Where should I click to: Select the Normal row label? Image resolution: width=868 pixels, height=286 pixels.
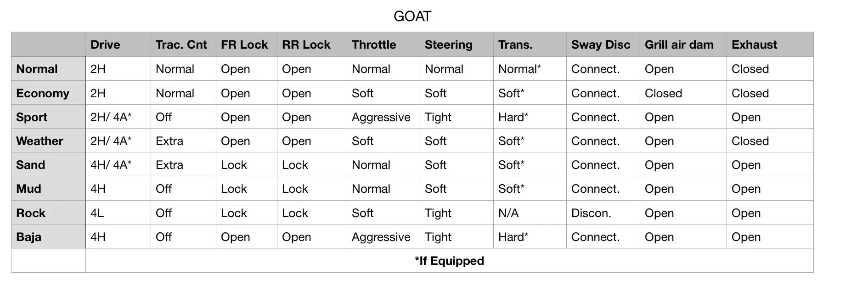(x=48, y=69)
